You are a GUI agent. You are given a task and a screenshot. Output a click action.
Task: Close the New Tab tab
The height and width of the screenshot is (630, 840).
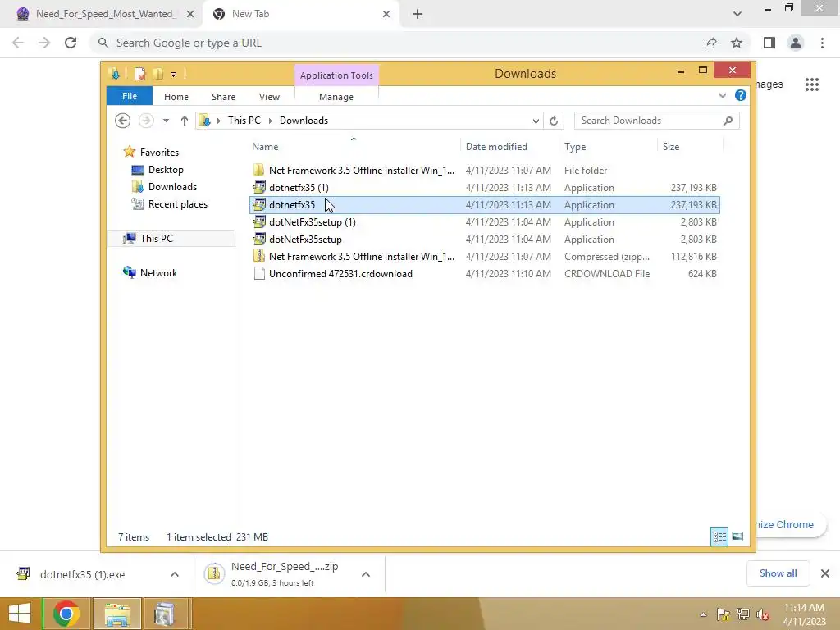tap(386, 15)
